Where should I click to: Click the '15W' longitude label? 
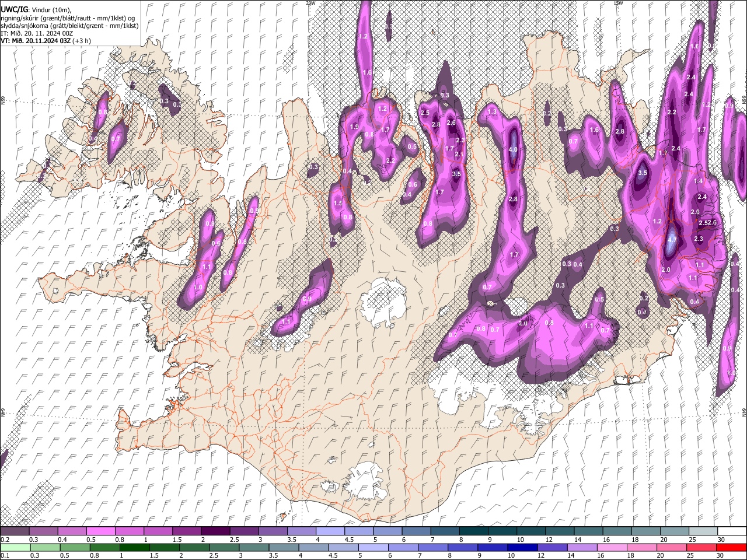pos(618,3)
